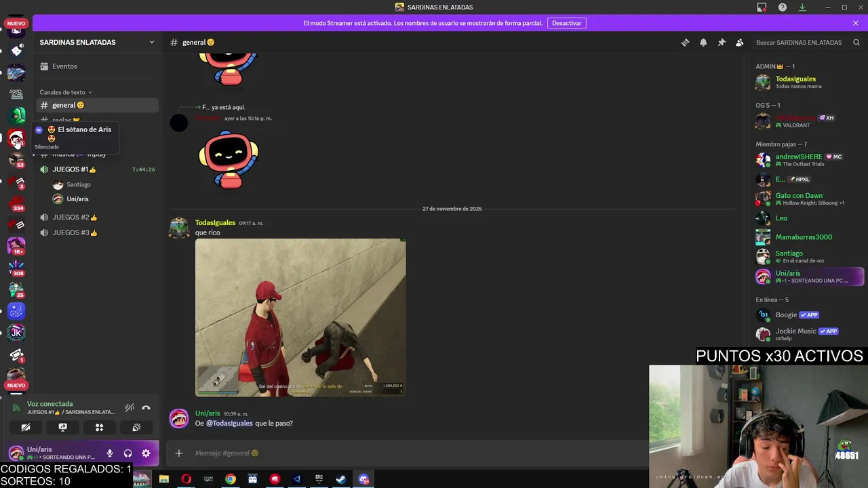The width and height of the screenshot is (868, 488).
Task: Start an activity in voice panel
Action: [x=99, y=428]
